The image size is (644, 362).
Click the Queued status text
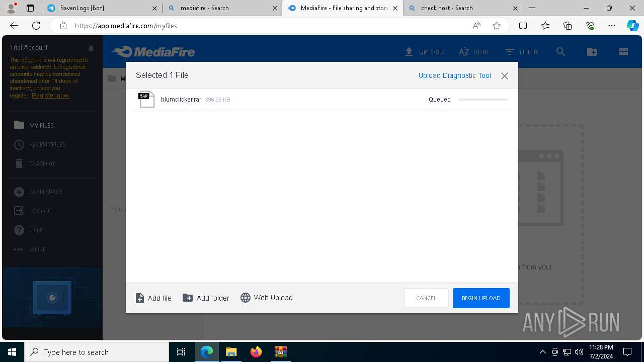pos(440,100)
